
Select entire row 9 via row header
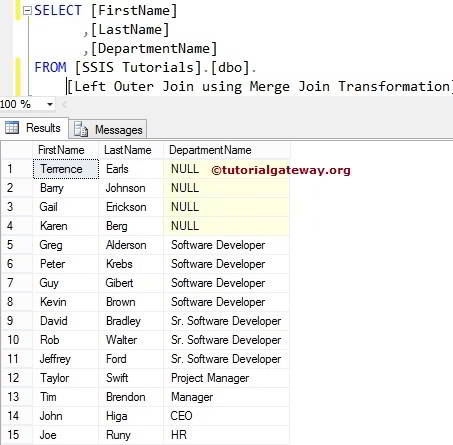coord(17,321)
